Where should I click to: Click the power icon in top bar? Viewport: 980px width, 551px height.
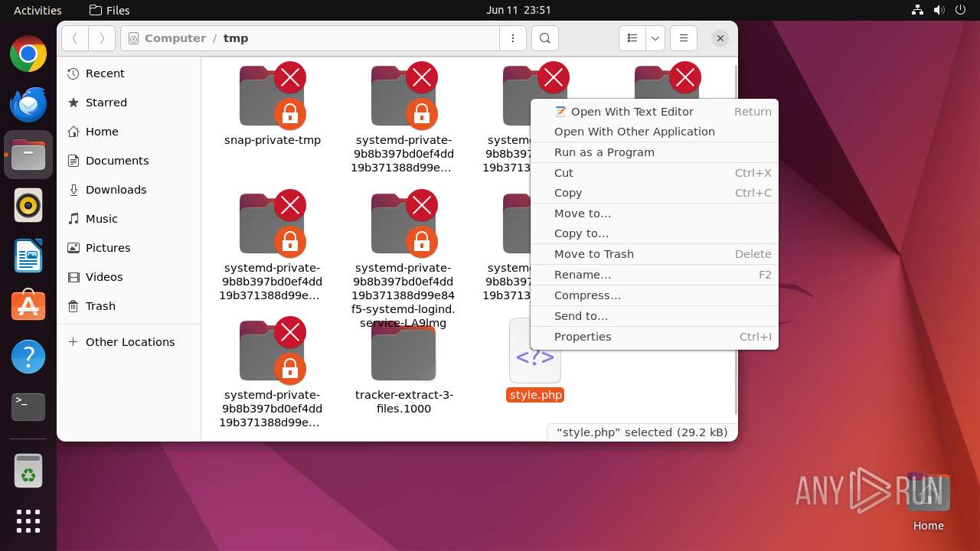pyautogui.click(x=960, y=10)
